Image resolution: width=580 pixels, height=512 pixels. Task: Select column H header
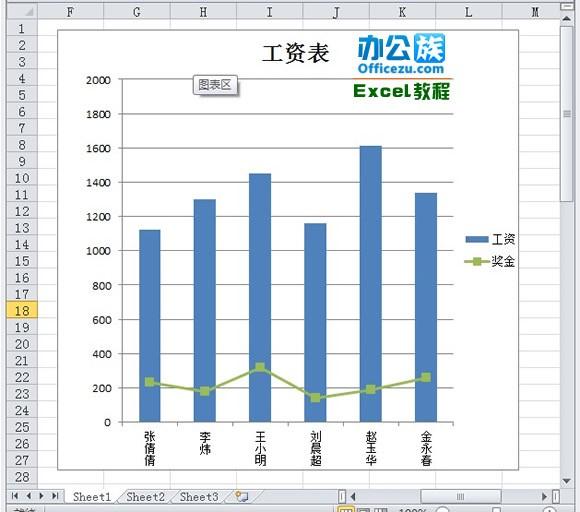(203, 12)
